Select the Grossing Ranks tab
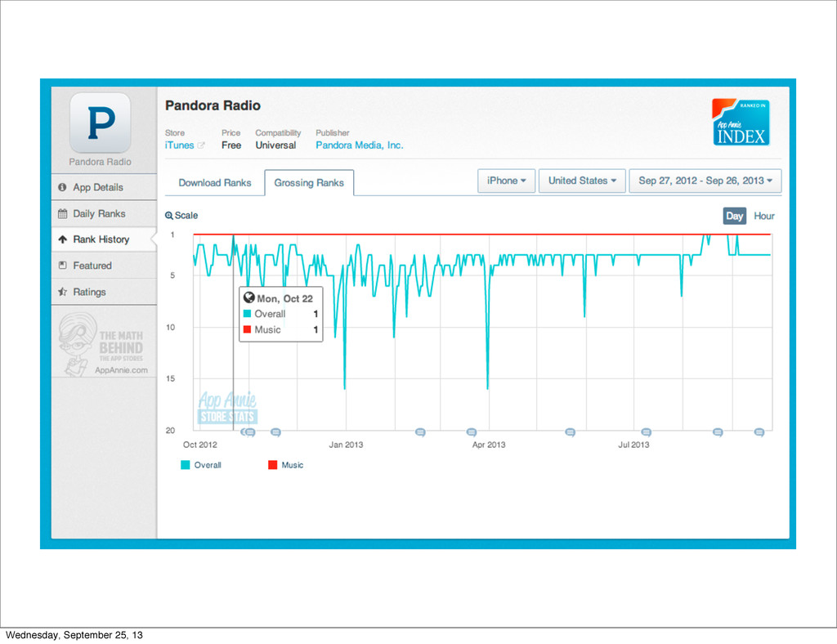The height and width of the screenshot is (644, 837). click(309, 183)
